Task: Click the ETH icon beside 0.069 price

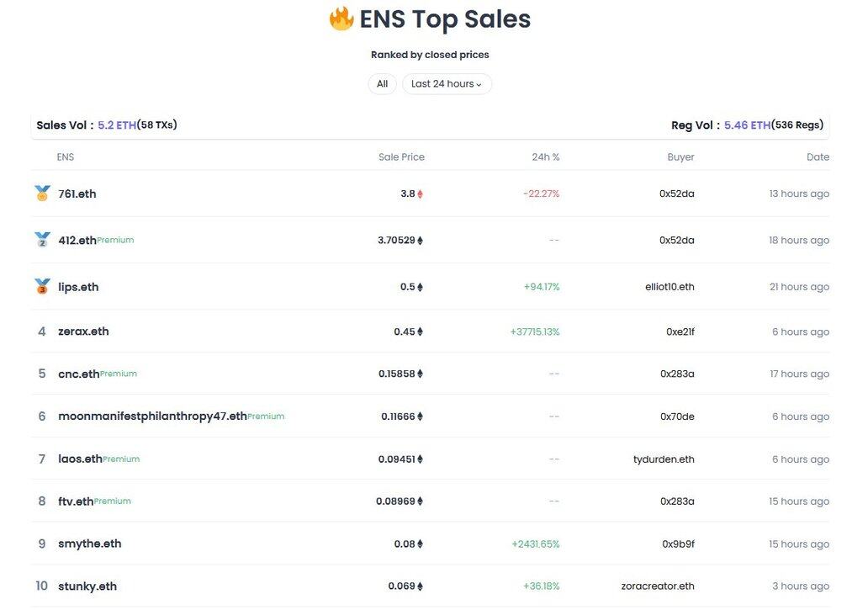Action: [421, 586]
